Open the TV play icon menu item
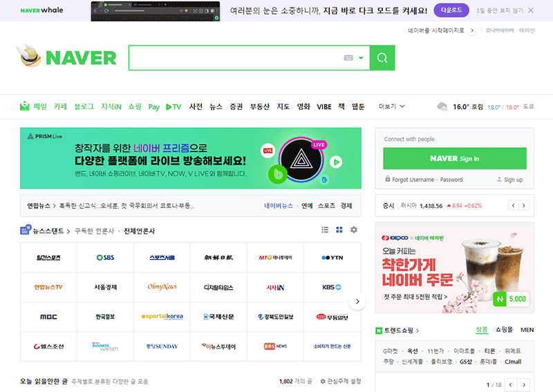 click(x=174, y=106)
